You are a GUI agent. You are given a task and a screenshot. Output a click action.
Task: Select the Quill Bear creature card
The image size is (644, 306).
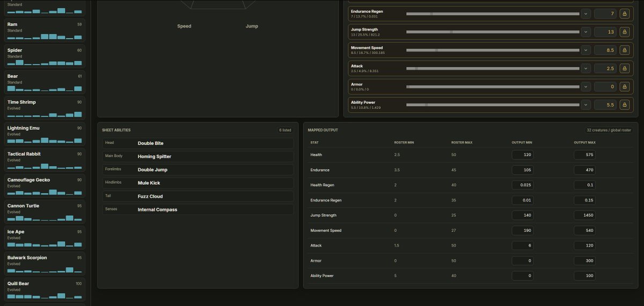point(45,290)
